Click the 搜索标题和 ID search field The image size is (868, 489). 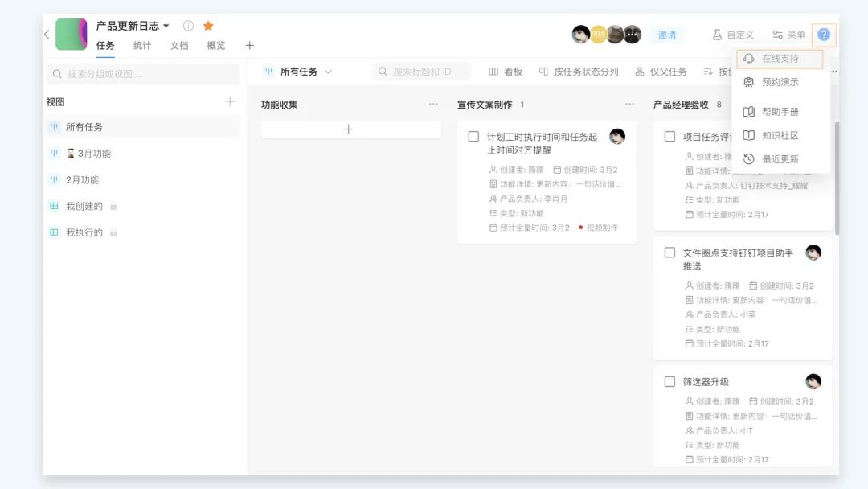pyautogui.click(x=422, y=72)
